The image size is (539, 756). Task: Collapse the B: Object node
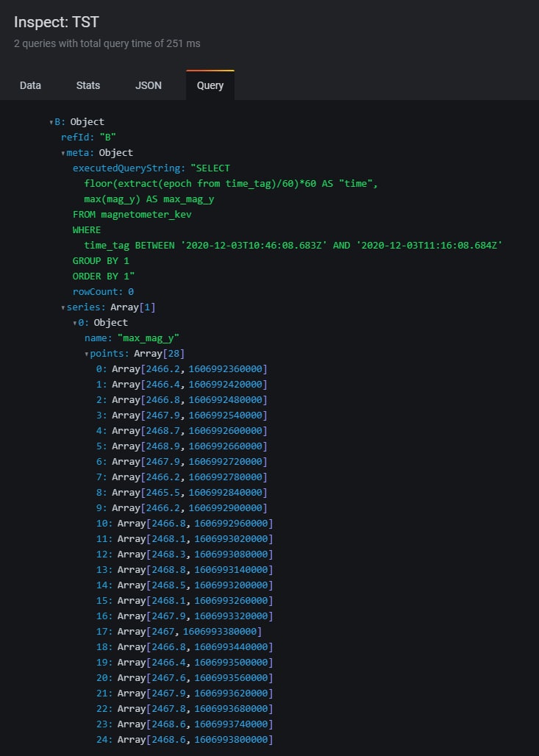click(51, 123)
